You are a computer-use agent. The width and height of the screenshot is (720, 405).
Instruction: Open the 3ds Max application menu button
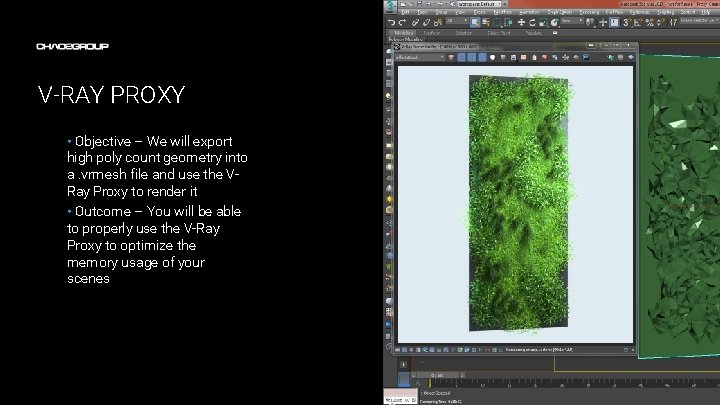[390, 5]
